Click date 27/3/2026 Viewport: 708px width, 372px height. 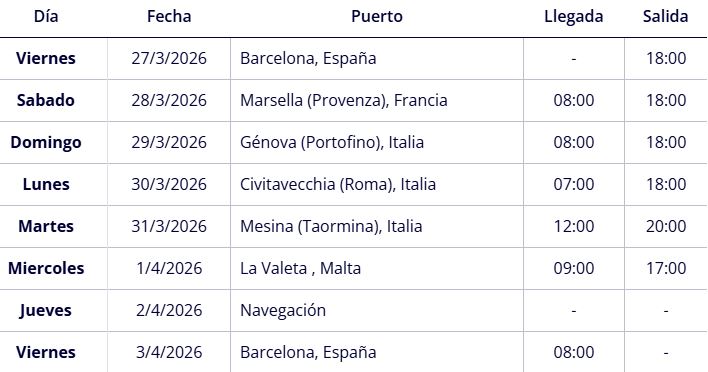[169, 58]
